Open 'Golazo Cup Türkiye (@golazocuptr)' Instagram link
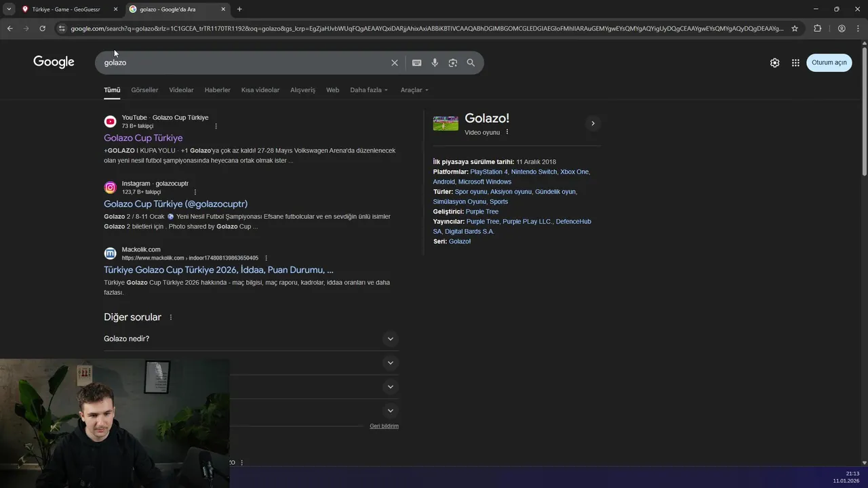 tap(176, 204)
